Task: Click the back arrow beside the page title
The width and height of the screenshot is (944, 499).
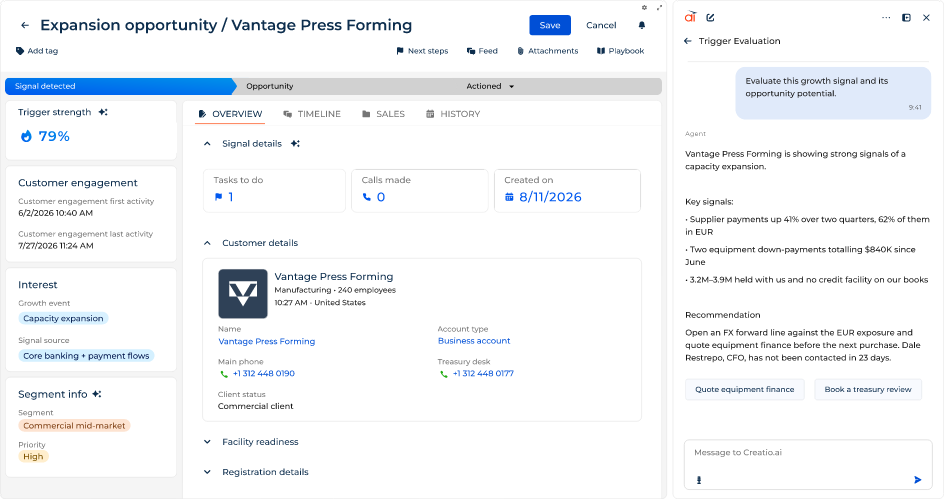Action: [25, 25]
